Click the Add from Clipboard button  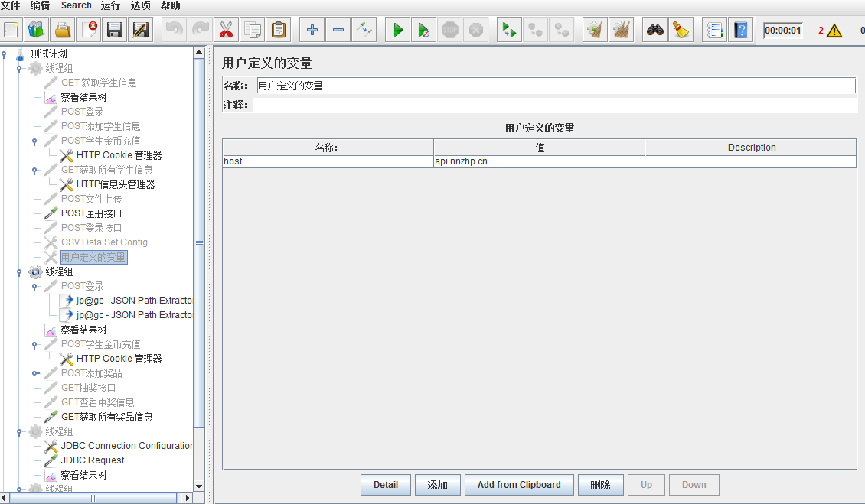click(519, 485)
